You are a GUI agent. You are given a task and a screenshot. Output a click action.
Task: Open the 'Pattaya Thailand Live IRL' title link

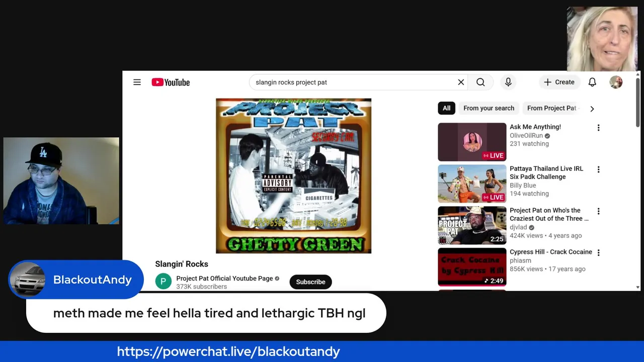[x=546, y=172]
